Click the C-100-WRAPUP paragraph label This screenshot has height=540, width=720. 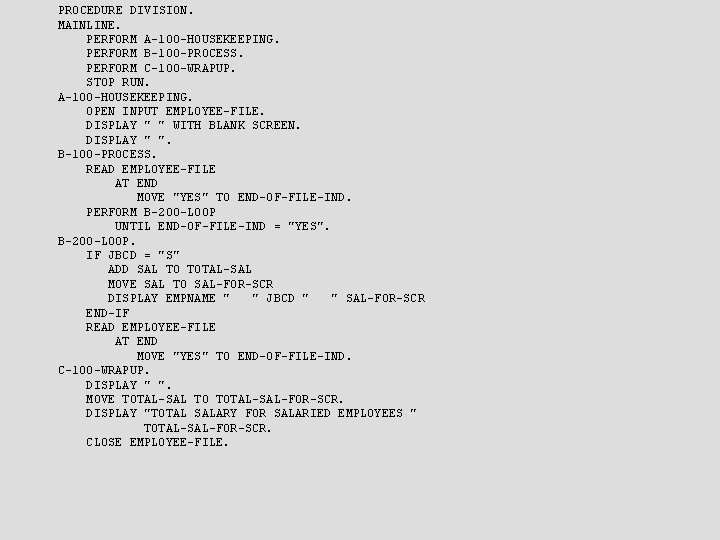pyautogui.click(x=104, y=370)
